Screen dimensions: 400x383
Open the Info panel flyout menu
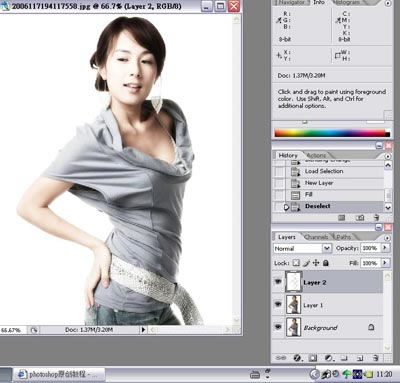388,3
